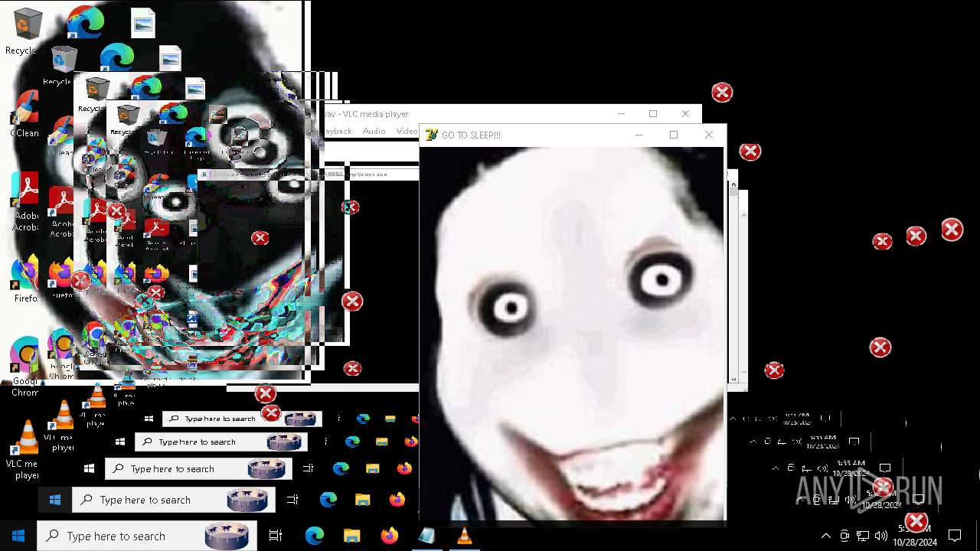Open Task View from the main taskbar

pyautogui.click(x=276, y=536)
